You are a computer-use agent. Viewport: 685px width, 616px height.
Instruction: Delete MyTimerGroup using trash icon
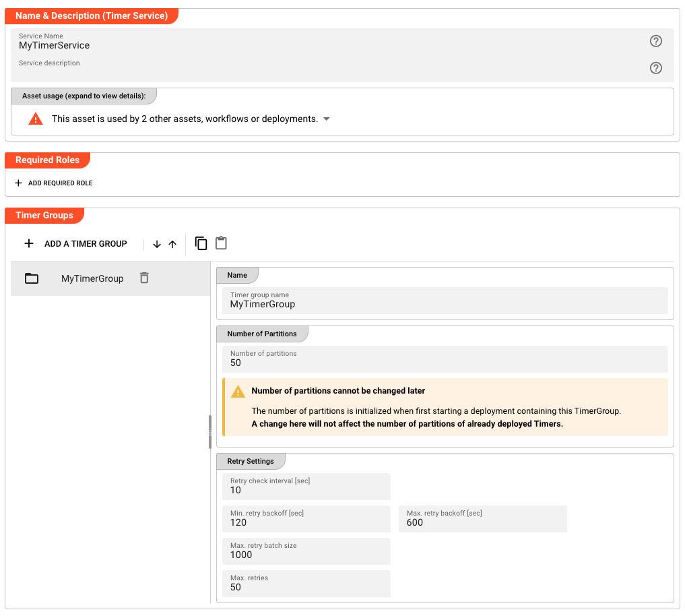144,278
